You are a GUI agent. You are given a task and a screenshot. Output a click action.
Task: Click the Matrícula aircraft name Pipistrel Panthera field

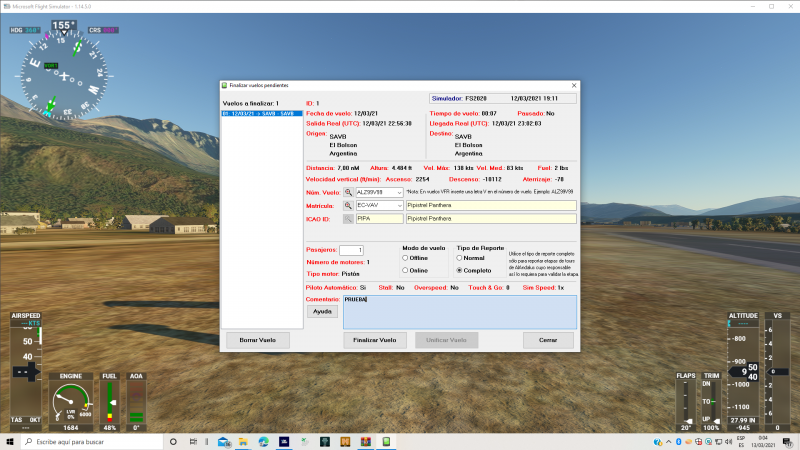(491, 205)
